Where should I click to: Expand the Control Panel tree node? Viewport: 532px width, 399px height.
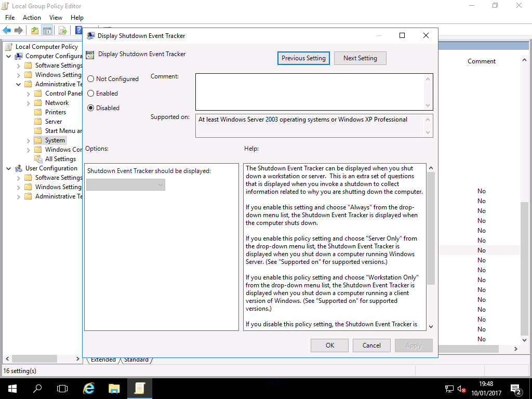pos(29,94)
